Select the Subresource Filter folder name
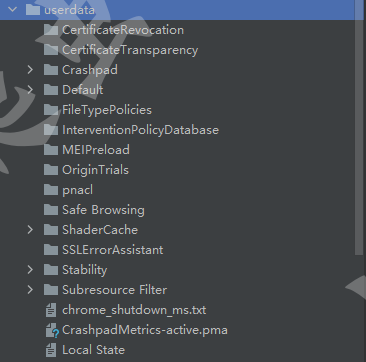The width and height of the screenshot is (366, 362). [x=115, y=290]
